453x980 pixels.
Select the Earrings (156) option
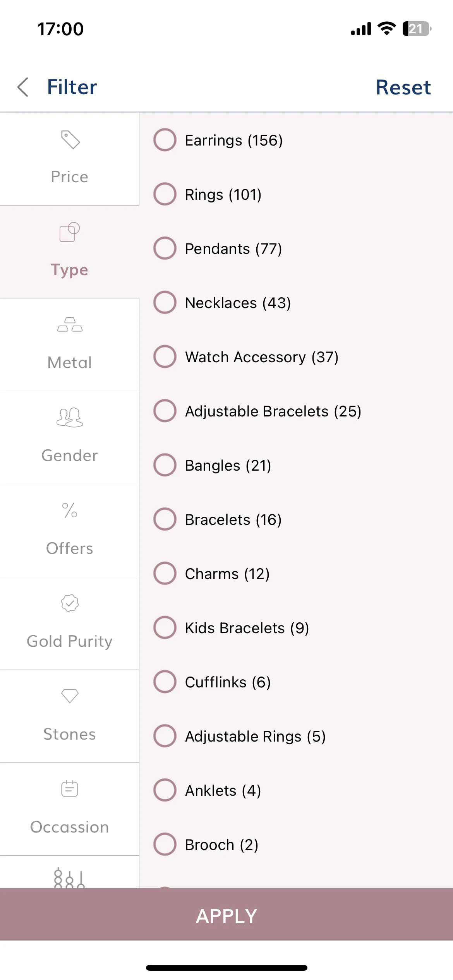point(219,140)
